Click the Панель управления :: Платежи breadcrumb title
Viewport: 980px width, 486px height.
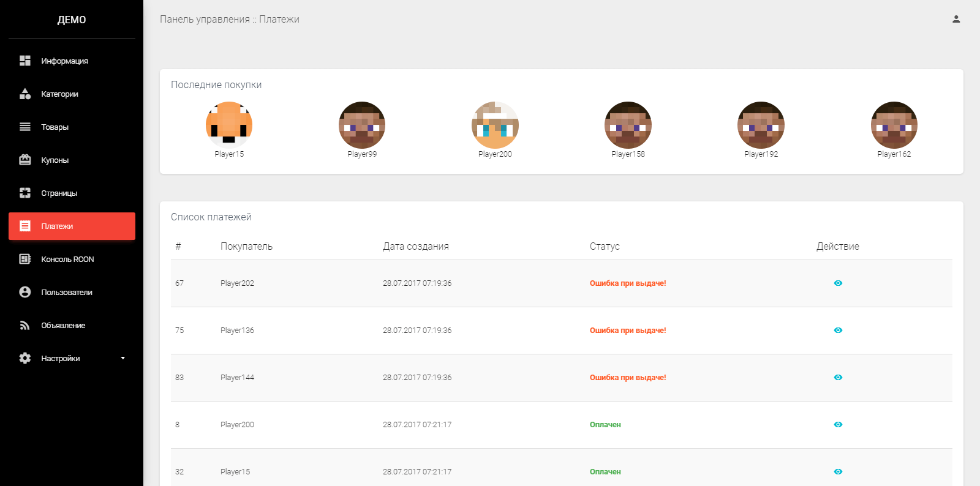(230, 19)
